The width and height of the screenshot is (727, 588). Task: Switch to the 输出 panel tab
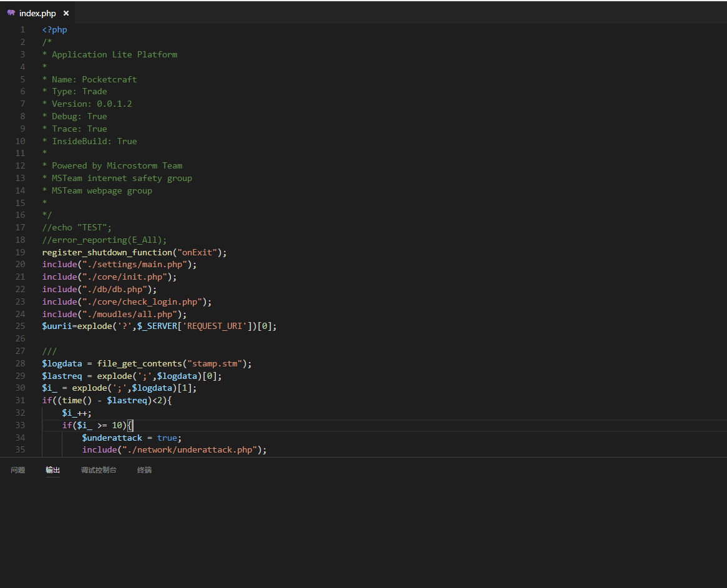point(53,470)
